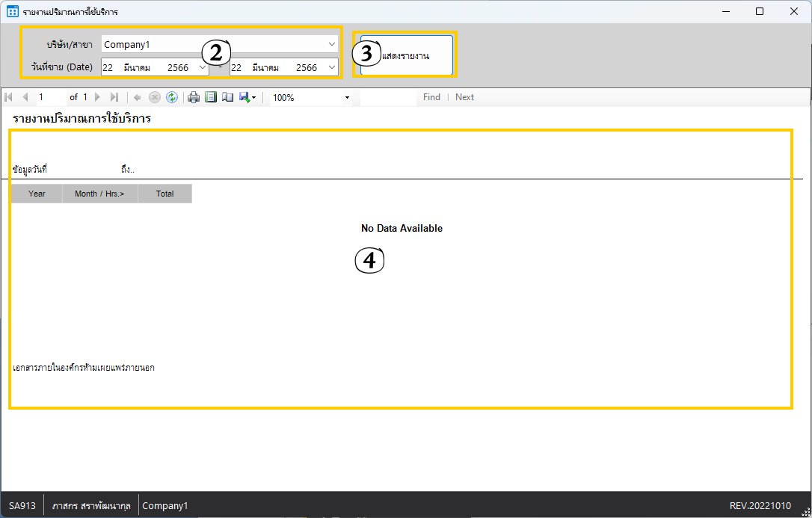Expand the Company1 branch dropdown

click(x=332, y=45)
